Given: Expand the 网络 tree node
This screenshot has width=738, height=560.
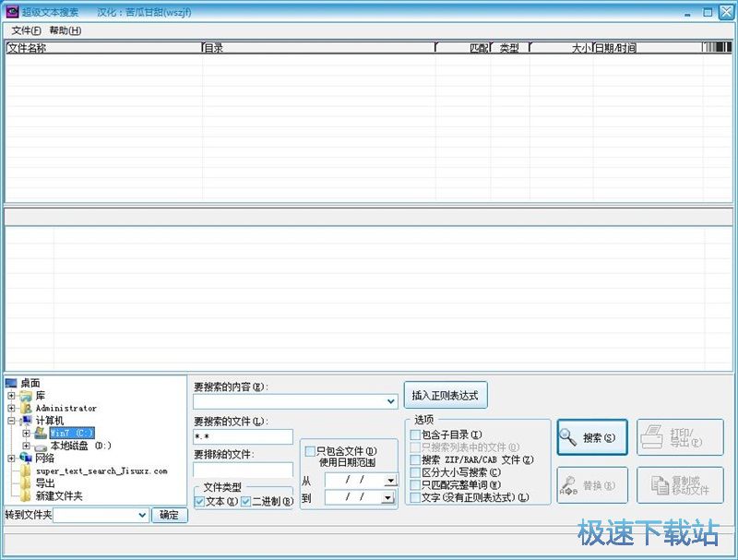Looking at the screenshot, I should coord(12,458).
